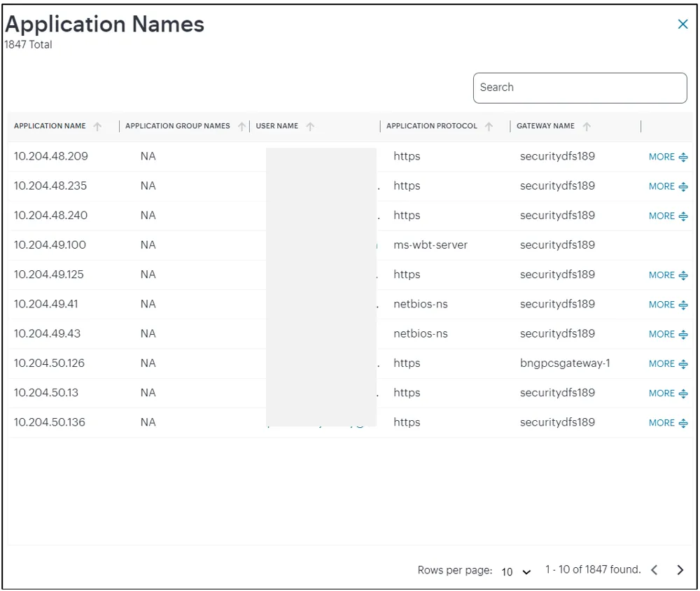Screen dimensions: 700x591
Task: Select application name 10.204.49.41
Action: pos(46,304)
